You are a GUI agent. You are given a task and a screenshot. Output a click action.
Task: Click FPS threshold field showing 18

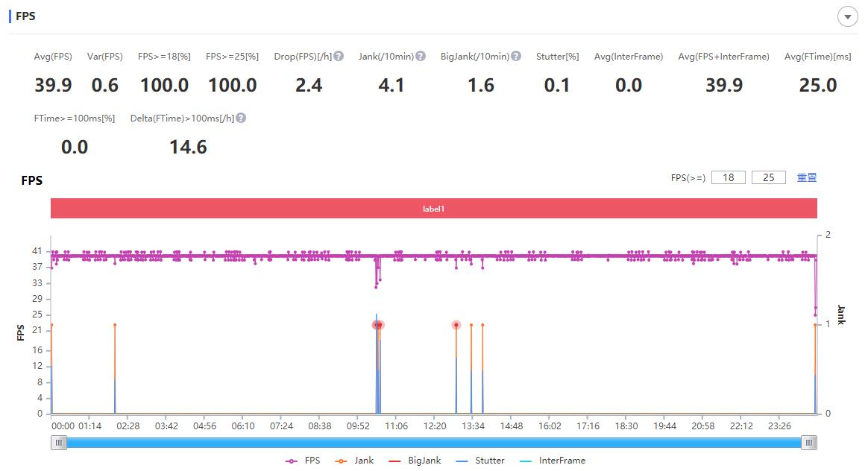pos(729,177)
